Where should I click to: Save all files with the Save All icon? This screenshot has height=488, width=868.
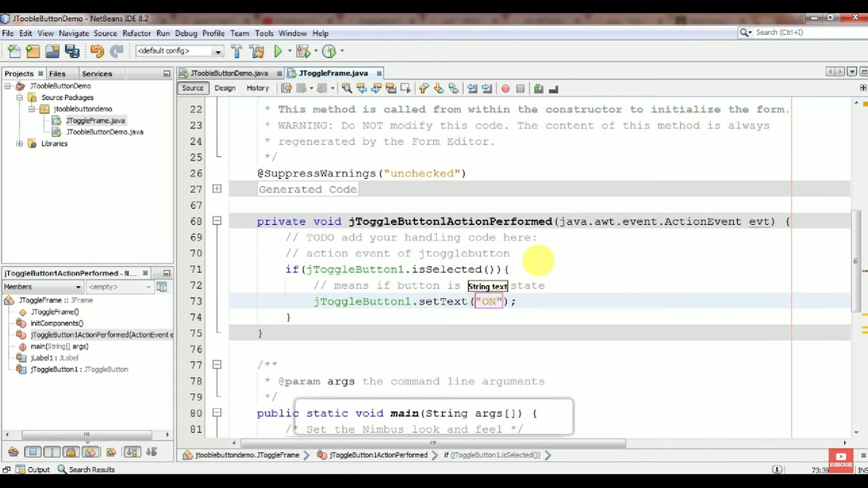coord(71,50)
